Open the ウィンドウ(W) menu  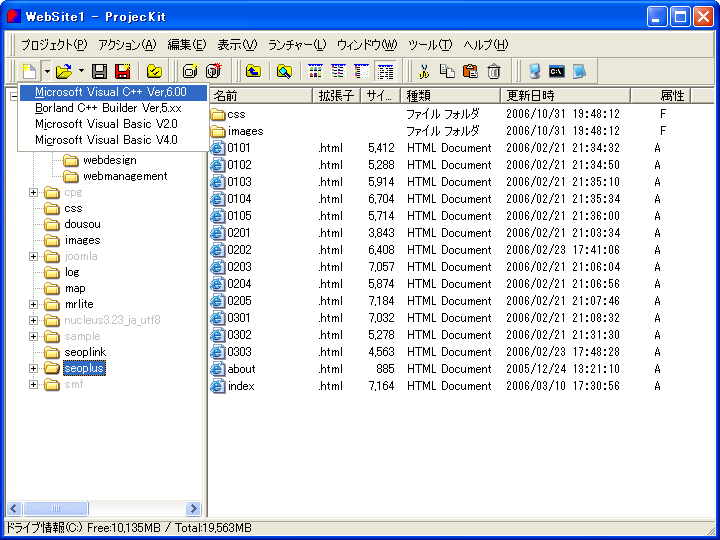coord(367,45)
